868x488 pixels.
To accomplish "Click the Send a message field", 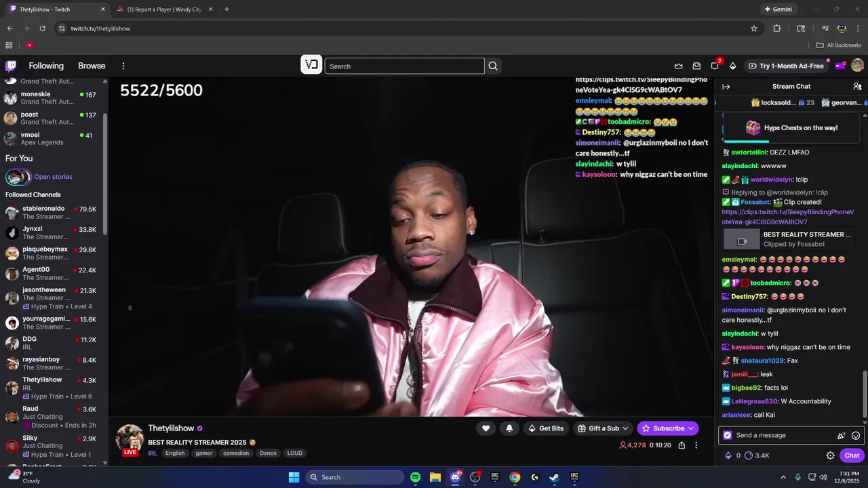I will (783, 435).
